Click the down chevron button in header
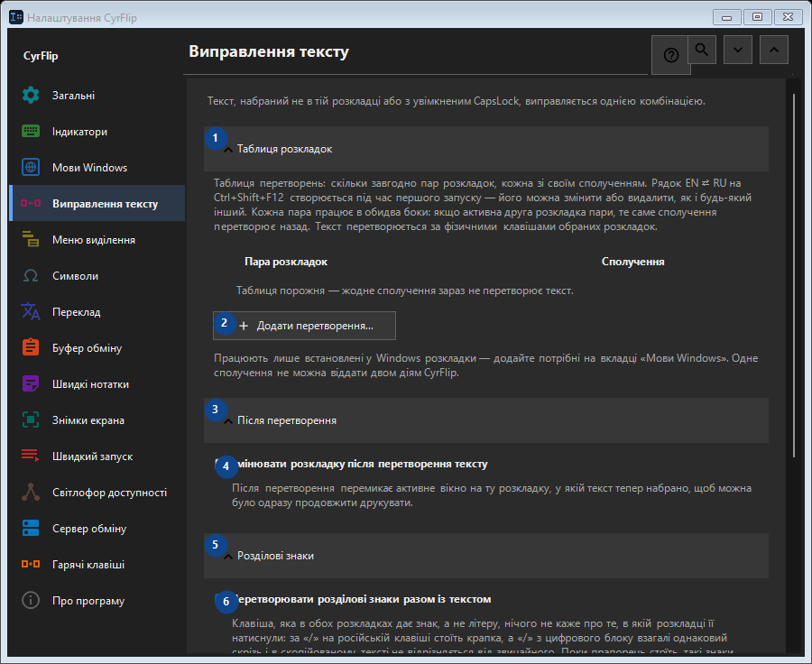 [738, 50]
